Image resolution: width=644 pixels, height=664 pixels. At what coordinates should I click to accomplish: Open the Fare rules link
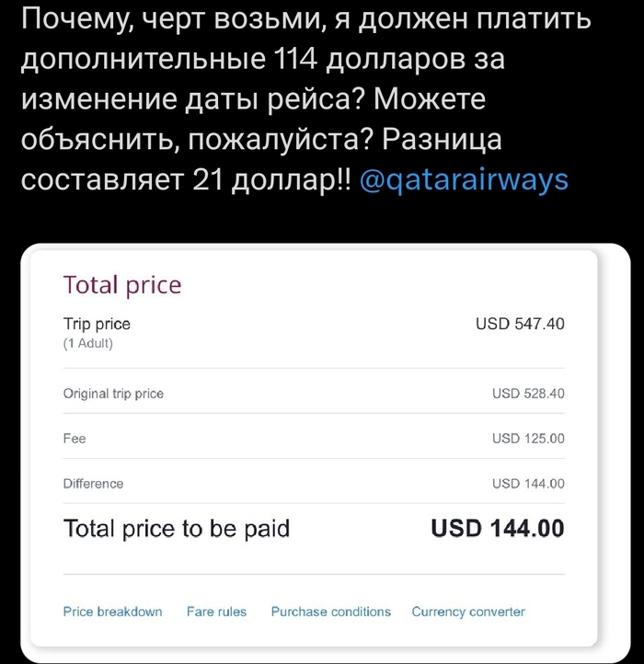(x=216, y=612)
